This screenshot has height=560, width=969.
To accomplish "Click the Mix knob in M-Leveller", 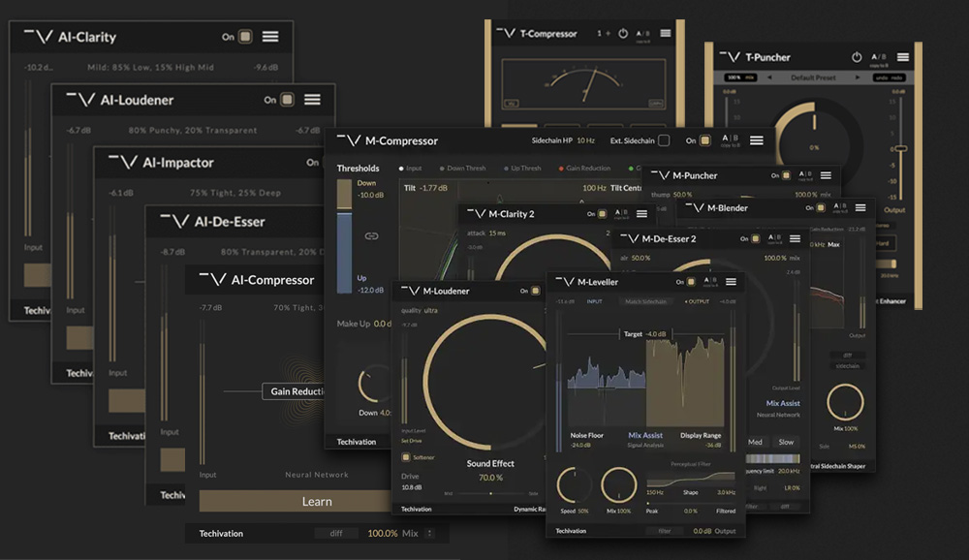I will [619, 485].
